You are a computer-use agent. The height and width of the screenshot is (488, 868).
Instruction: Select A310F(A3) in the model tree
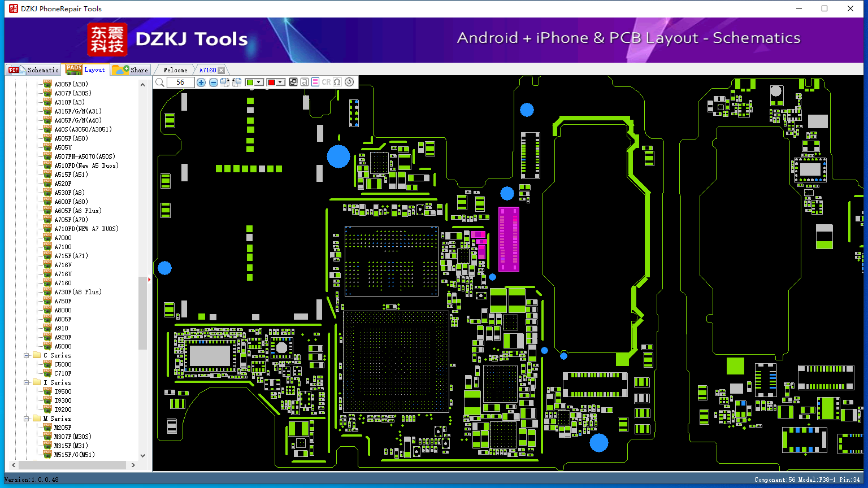coord(70,102)
